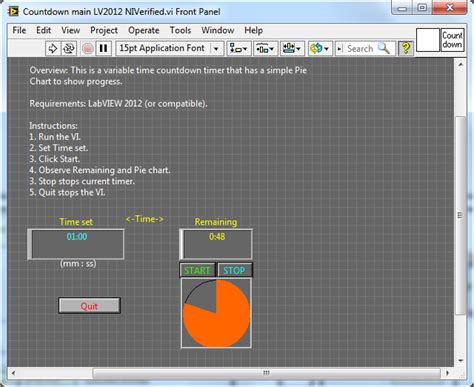
Task: Click the Countdown VI icon
Action: (452, 40)
